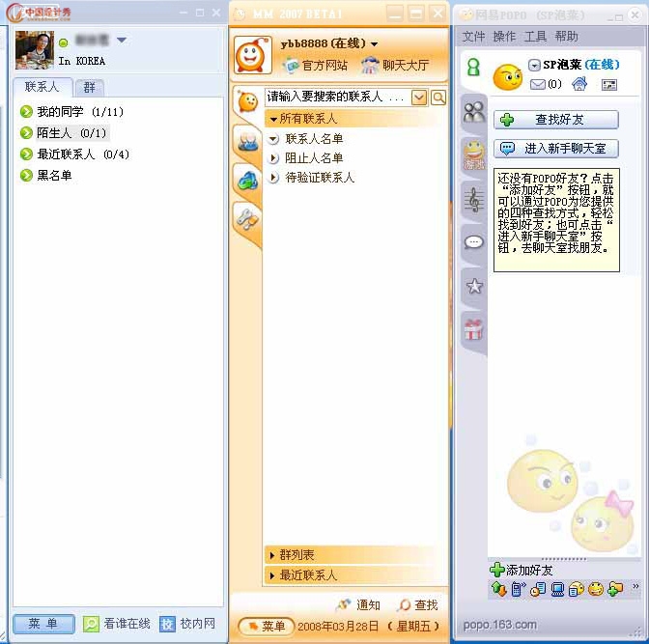This screenshot has width=649, height=644.
Task: Collapse the 联系人名单 tree node
Action: point(273,139)
